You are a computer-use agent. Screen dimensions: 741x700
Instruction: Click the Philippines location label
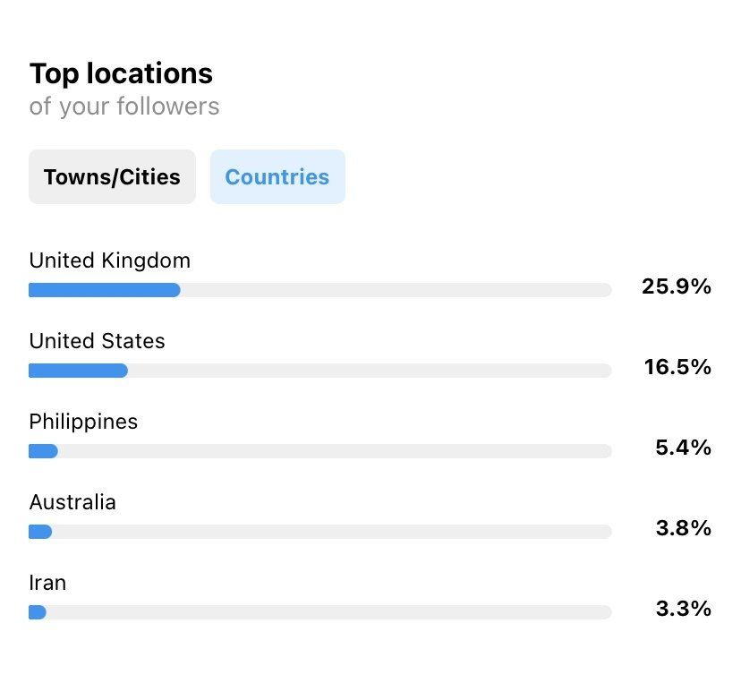click(x=83, y=422)
